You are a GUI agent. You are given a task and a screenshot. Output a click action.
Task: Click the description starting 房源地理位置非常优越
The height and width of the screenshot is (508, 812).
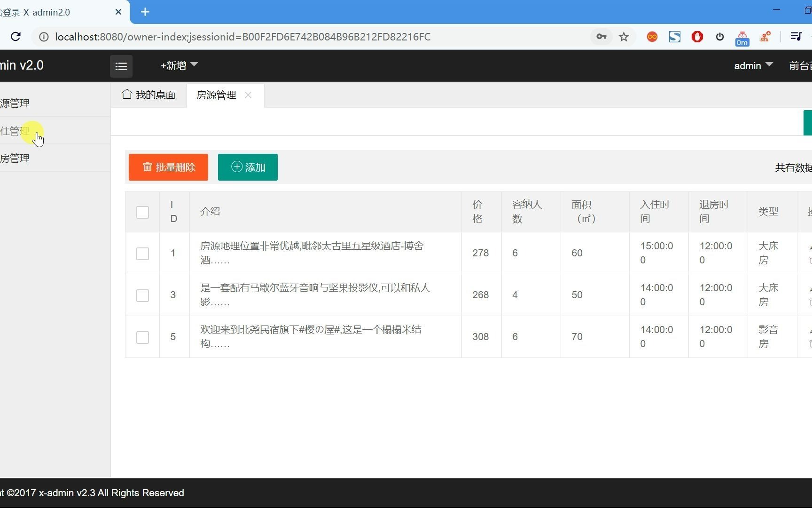tap(312, 253)
